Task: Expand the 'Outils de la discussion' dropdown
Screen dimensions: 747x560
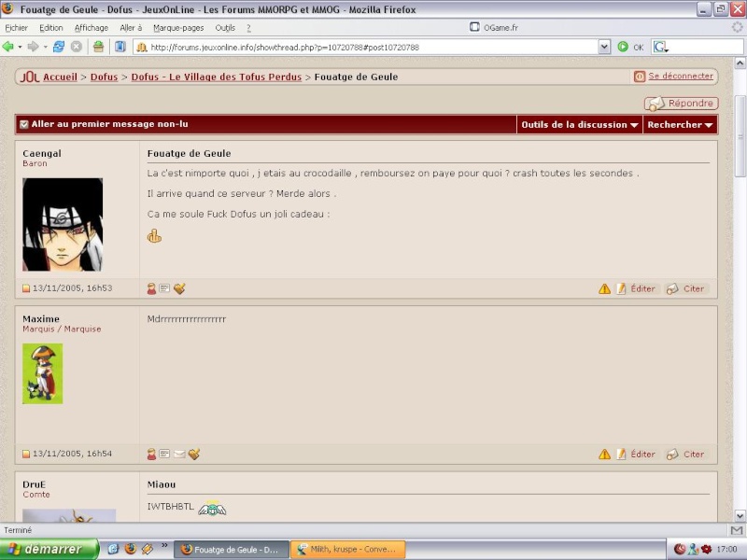Action: coord(579,125)
